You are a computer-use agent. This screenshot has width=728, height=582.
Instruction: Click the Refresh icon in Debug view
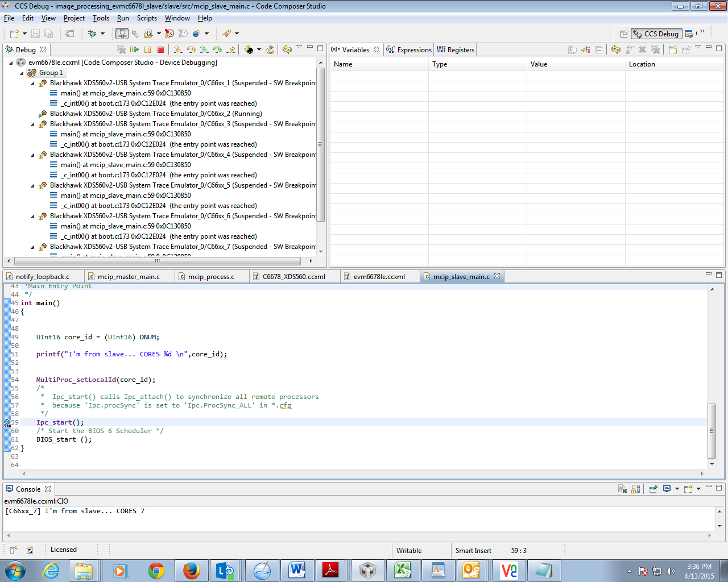pyautogui.click(x=287, y=49)
